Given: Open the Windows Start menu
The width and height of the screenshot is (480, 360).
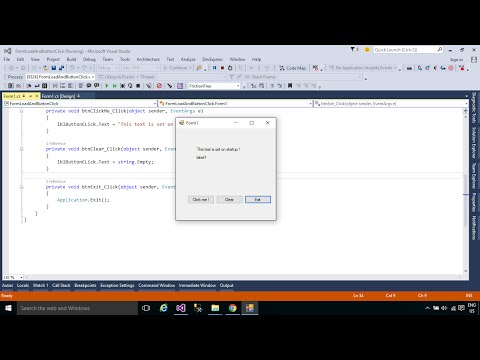Looking at the screenshot, I should pos(8,308).
